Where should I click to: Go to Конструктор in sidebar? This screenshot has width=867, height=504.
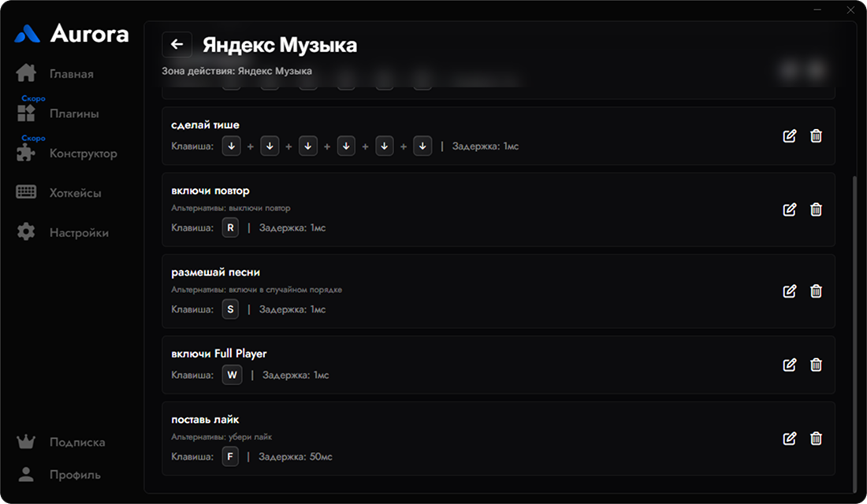tap(83, 154)
